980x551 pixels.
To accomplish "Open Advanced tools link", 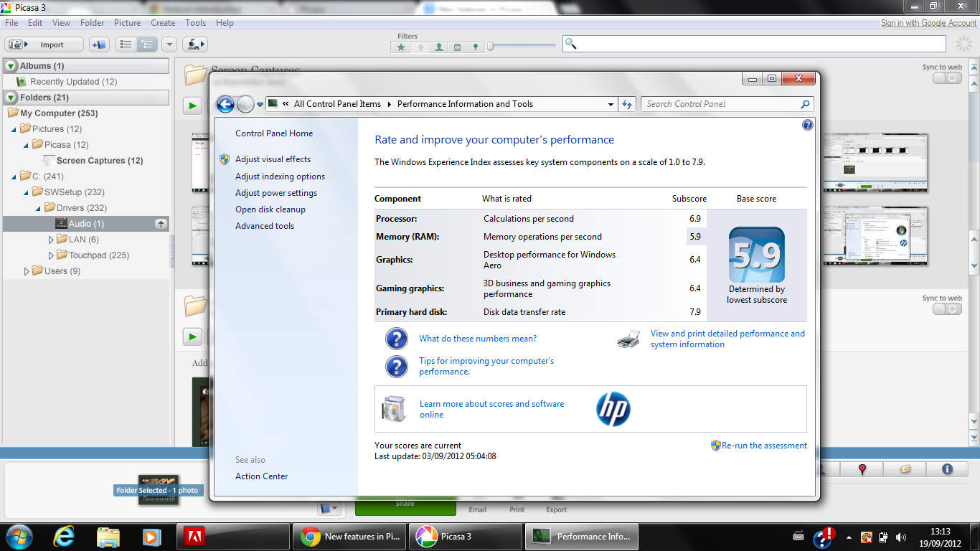I will (x=265, y=226).
